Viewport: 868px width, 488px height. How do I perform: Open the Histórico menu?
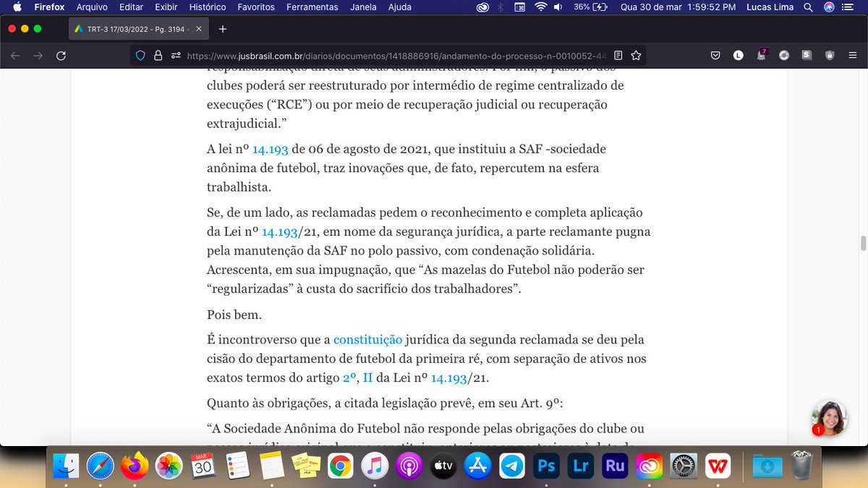(208, 7)
